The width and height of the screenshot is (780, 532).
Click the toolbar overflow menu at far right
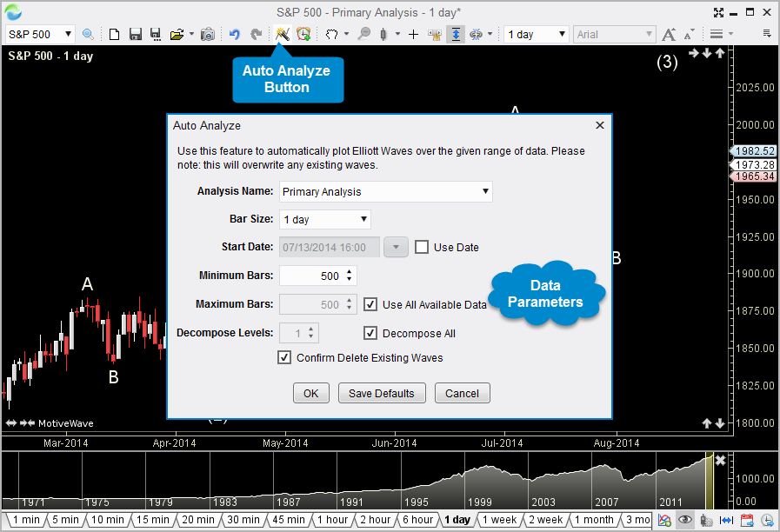(x=767, y=33)
